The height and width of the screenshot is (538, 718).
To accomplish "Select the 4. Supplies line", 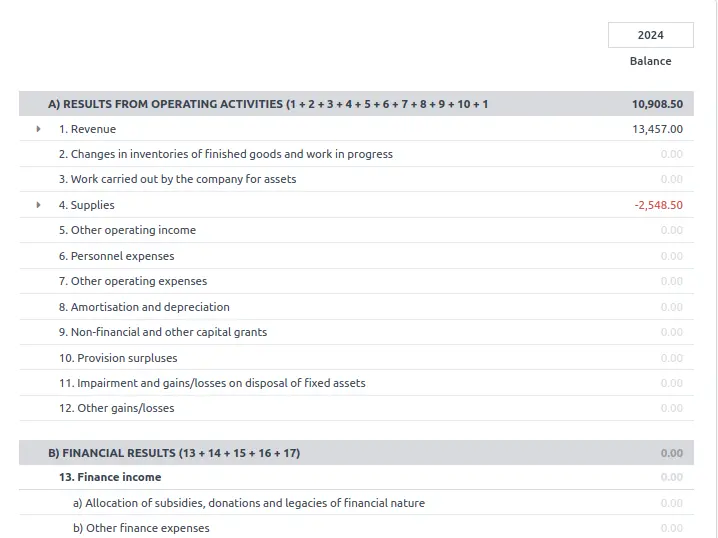I will click(86, 205).
